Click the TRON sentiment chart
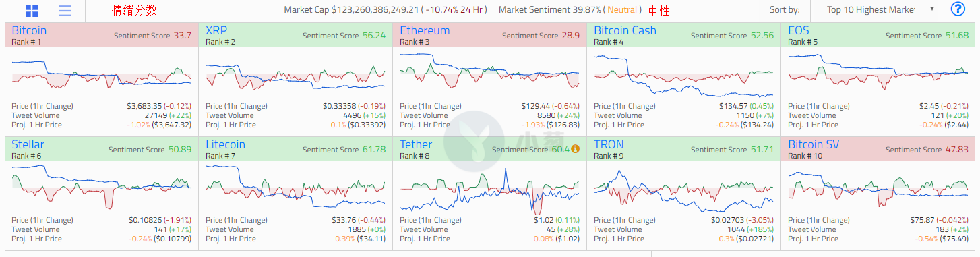This screenshot has width=980, height=257. [x=683, y=190]
